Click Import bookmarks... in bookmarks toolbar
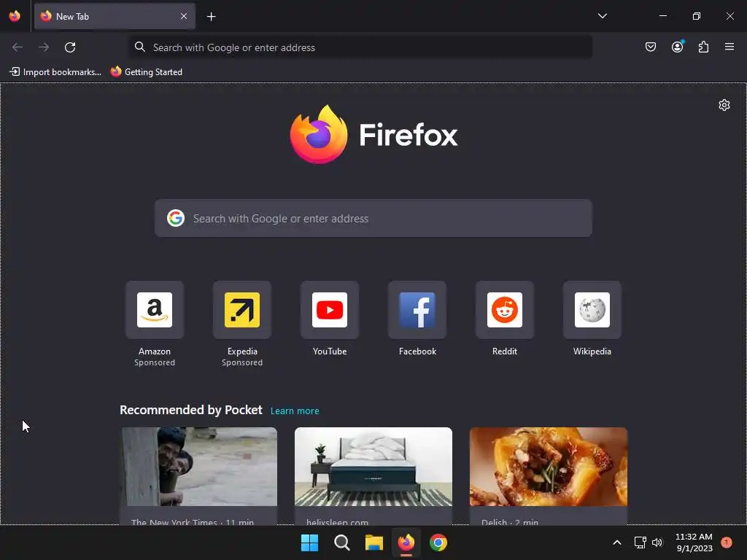 (x=55, y=72)
